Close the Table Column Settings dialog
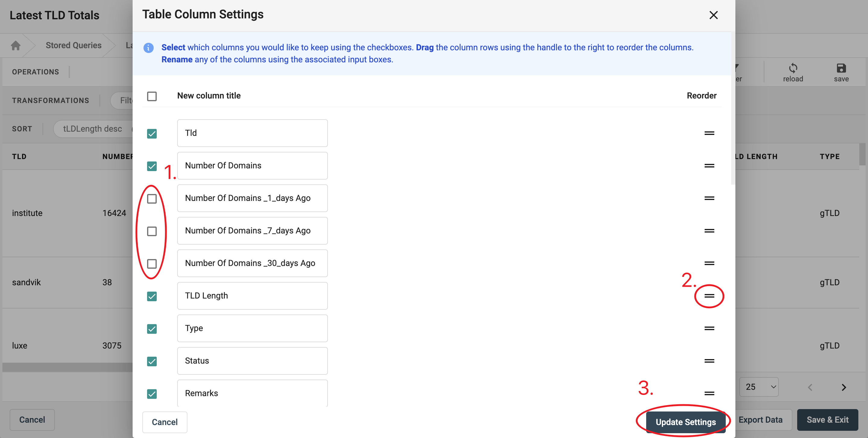Image resolution: width=868 pixels, height=438 pixels. click(x=713, y=15)
